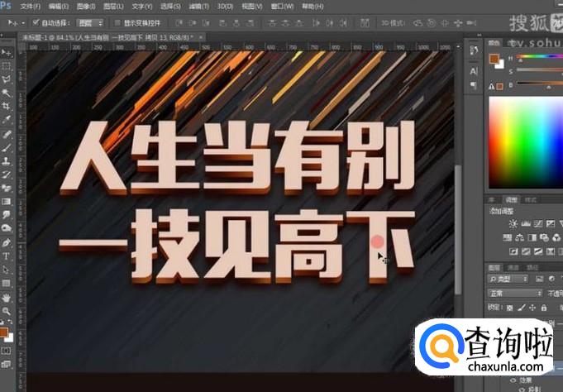Screen dimensions: 563x392
Task: Hide the 效果 (Effects) visibility eye
Action: point(513,380)
